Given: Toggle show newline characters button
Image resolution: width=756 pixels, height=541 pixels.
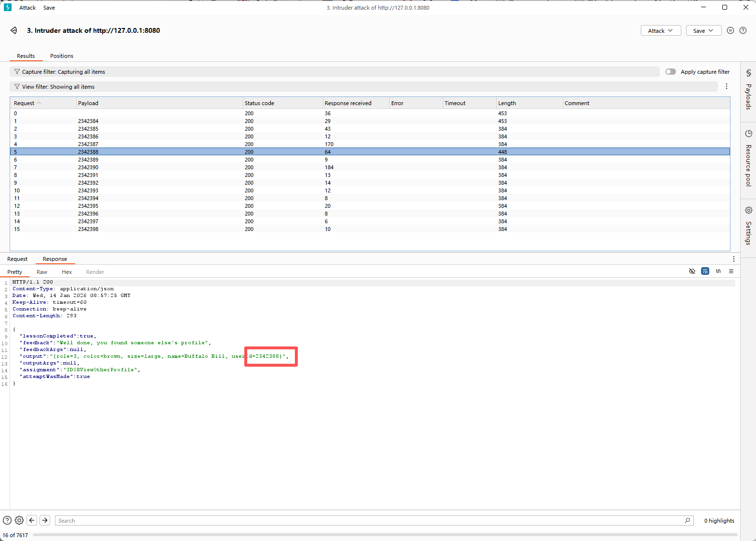Looking at the screenshot, I should click(718, 271).
